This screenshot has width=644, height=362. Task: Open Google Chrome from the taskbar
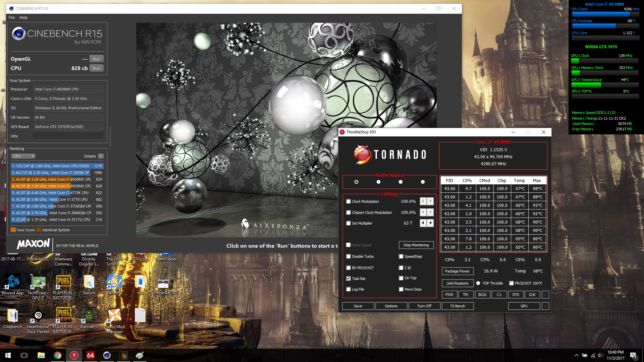point(58,355)
